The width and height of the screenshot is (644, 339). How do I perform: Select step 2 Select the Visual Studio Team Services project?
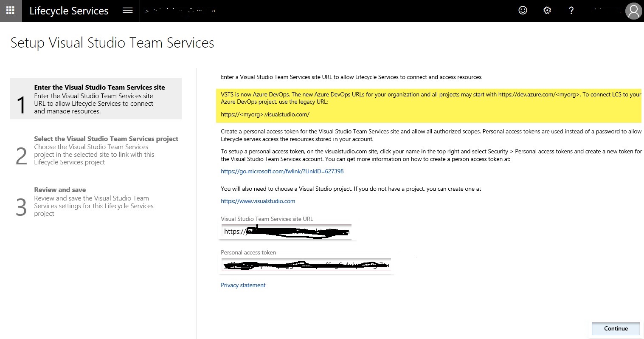pyautogui.click(x=96, y=150)
